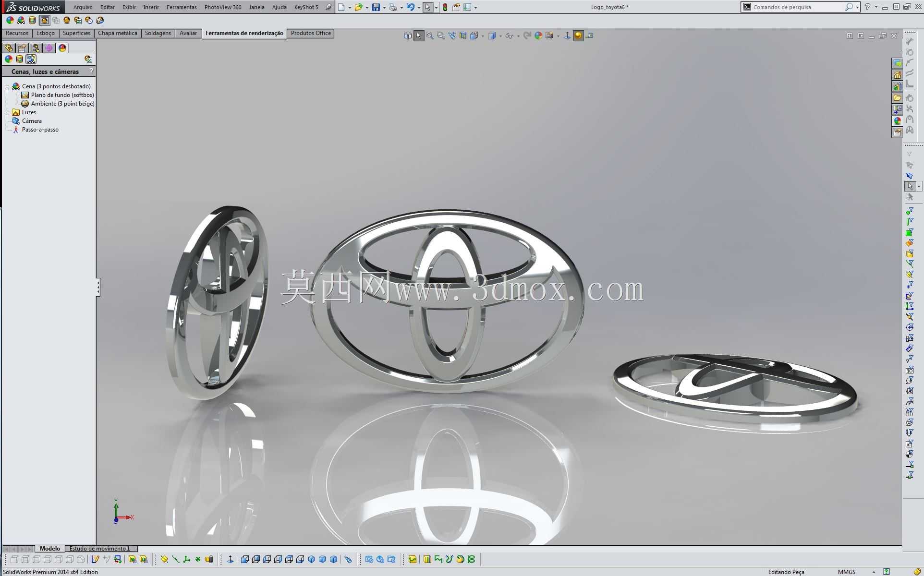
Task: Select the Passo-a-passo tree item
Action: tap(36, 130)
